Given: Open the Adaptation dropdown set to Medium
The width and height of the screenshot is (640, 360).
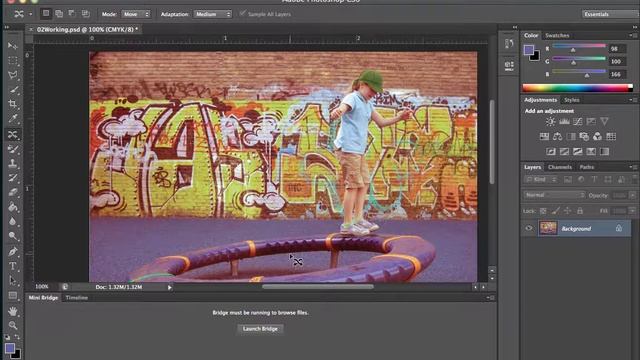Looking at the screenshot, I should (x=213, y=14).
